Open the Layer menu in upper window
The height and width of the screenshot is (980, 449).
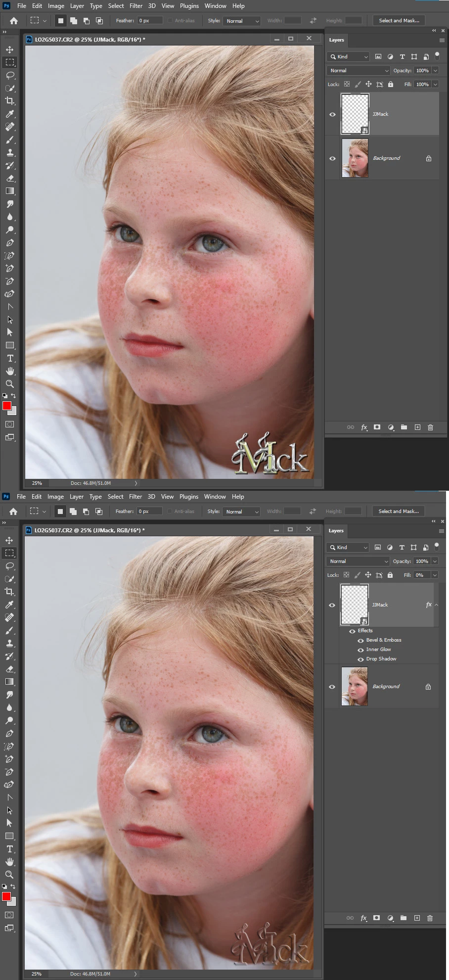(x=77, y=6)
